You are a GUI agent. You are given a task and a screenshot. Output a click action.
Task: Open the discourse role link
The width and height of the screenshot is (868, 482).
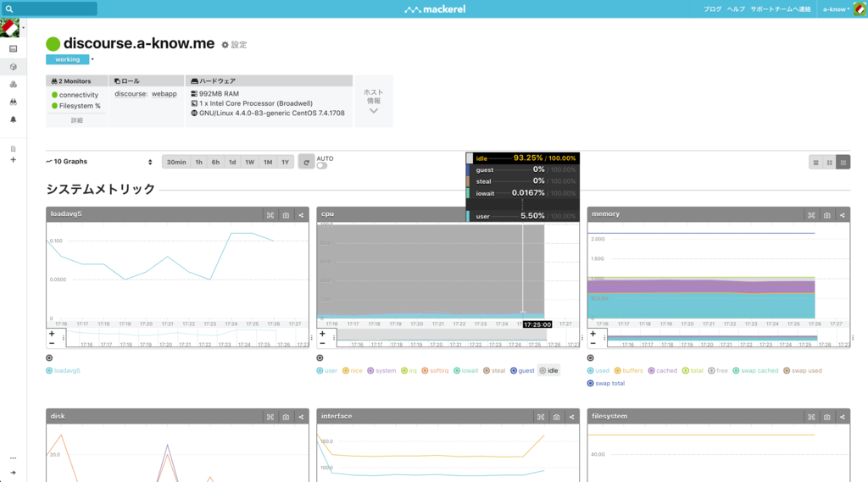click(x=131, y=94)
